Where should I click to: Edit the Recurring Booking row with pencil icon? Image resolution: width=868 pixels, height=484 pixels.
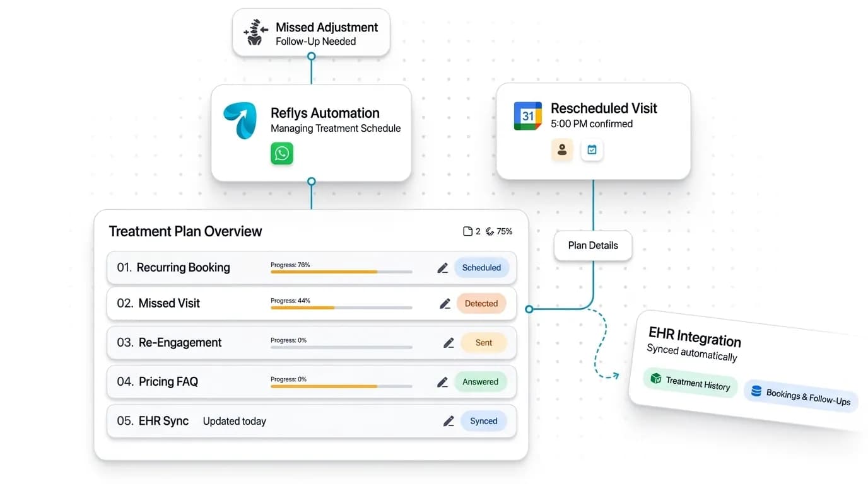coord(443,268)
